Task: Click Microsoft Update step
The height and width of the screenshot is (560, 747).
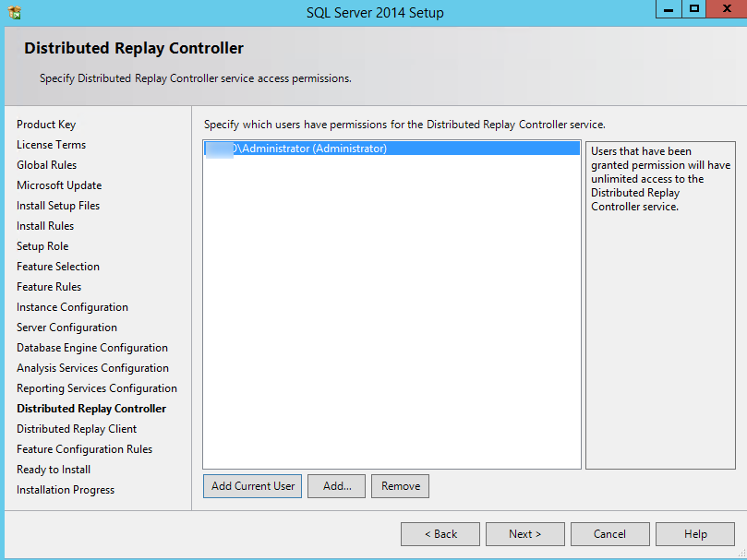Action: point(59,185)
